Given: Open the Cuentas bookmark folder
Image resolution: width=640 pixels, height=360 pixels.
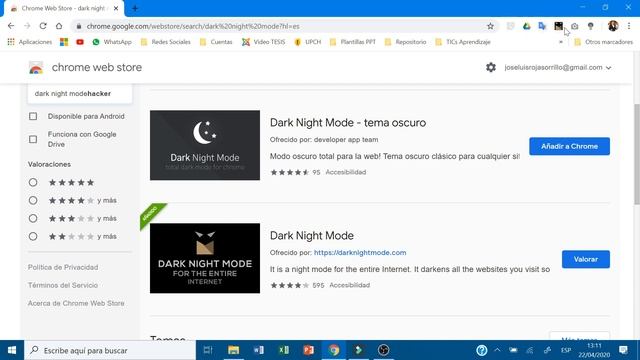Looking at the screenshot, I should [216, 42].
